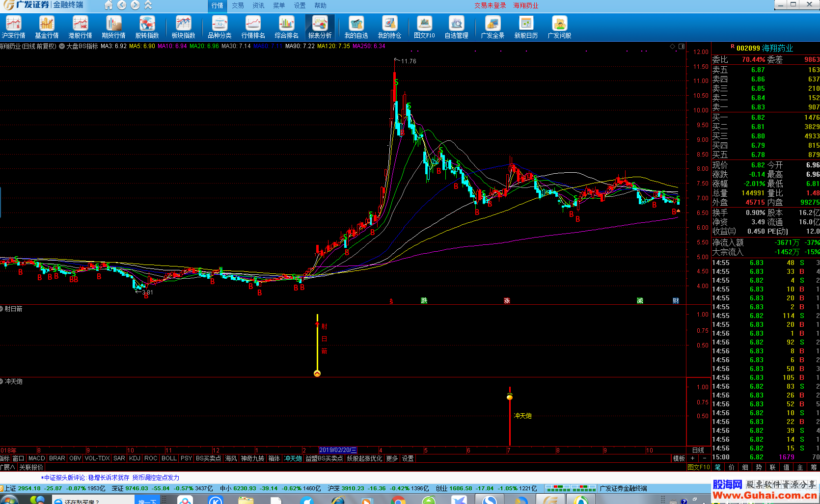Image resolution: width=820 pixels, height=504 pixels.
Task: Select the 益盟BS买卖点 indicator tab
Action: [x=324, y=458]
